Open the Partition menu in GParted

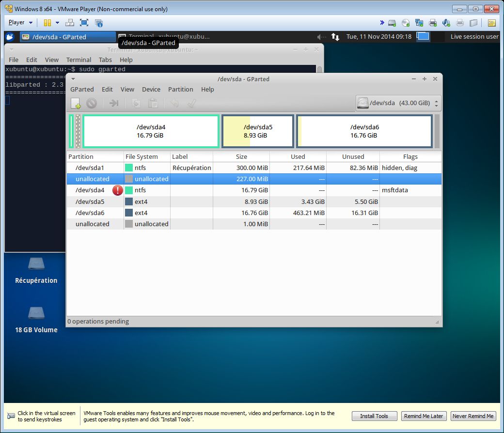181,89
